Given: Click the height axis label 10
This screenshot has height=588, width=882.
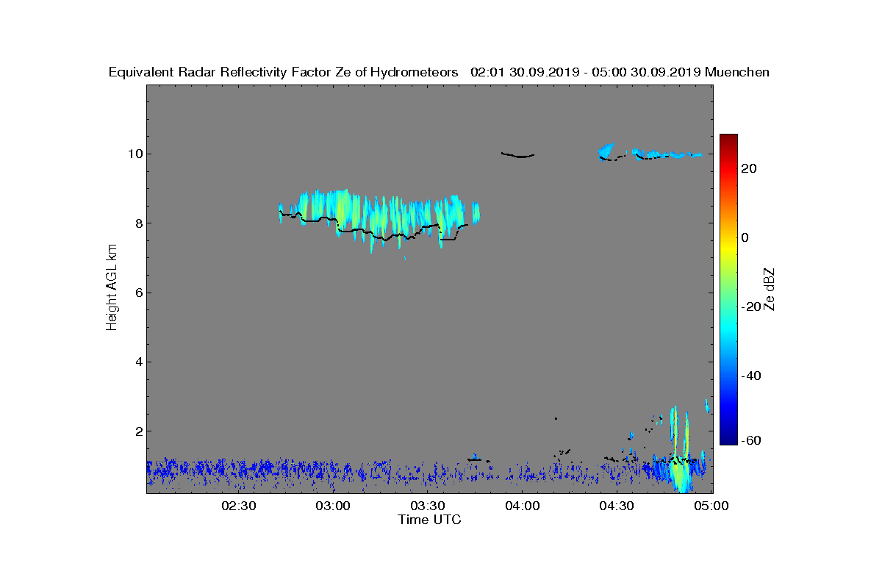Looking at the screenshot, I should point(134,154).
